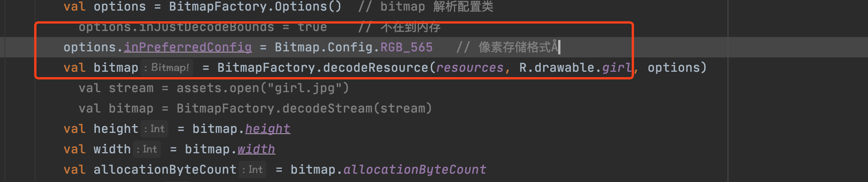Click the bitmap.width property link
The image size is (868, 182).
[x=256, y=149]
